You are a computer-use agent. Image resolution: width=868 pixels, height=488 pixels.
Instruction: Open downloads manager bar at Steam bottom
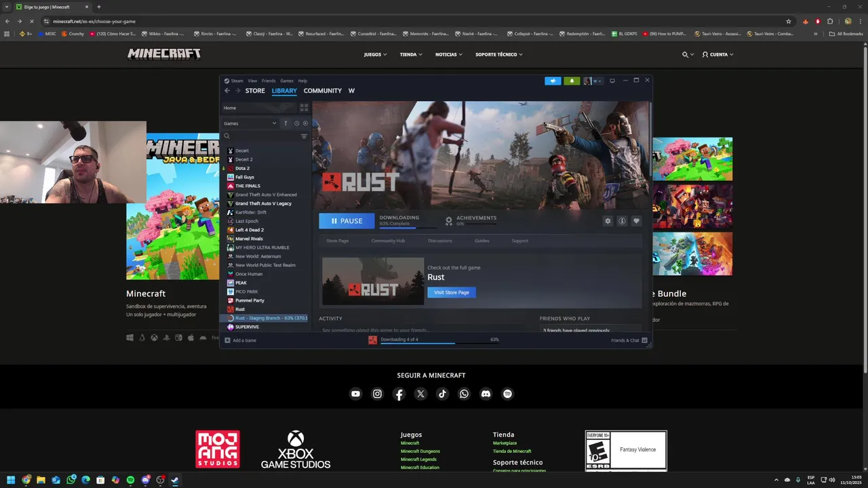coord(434,340)
